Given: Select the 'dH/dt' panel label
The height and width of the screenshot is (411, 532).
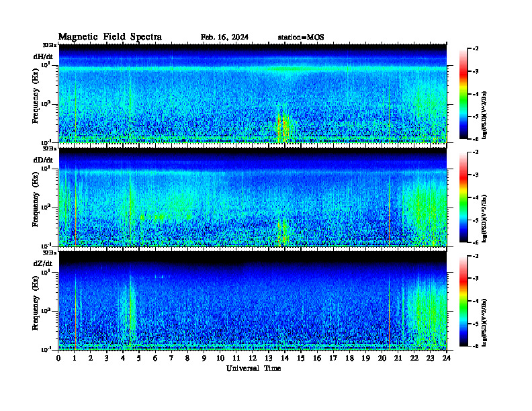Looking at the screenshot, I should [x=43, y=56].
